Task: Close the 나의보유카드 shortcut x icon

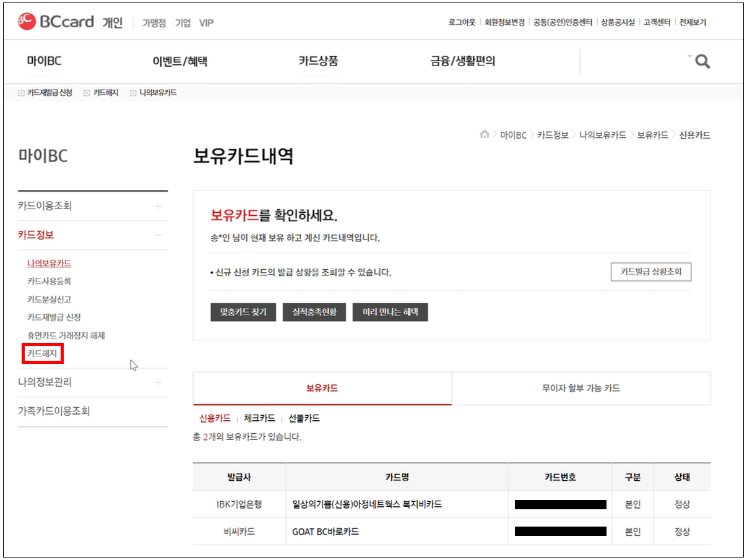Action: (133, 93)
